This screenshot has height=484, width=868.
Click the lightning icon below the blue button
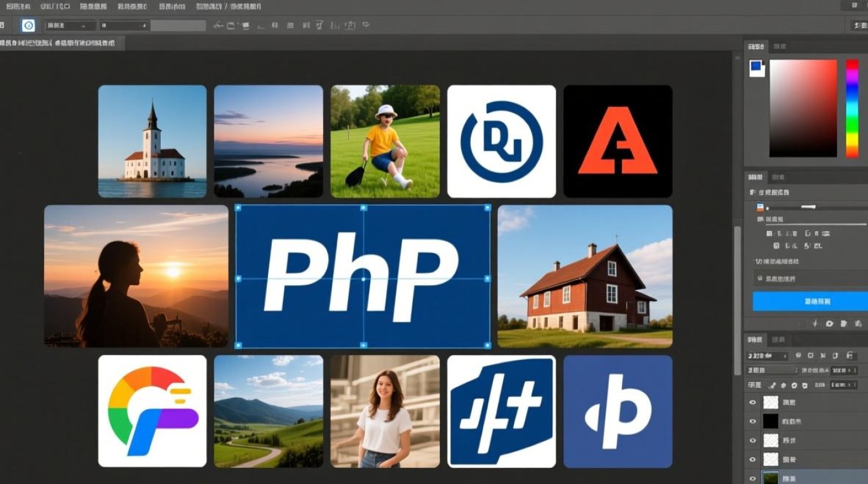click(816, 323)
